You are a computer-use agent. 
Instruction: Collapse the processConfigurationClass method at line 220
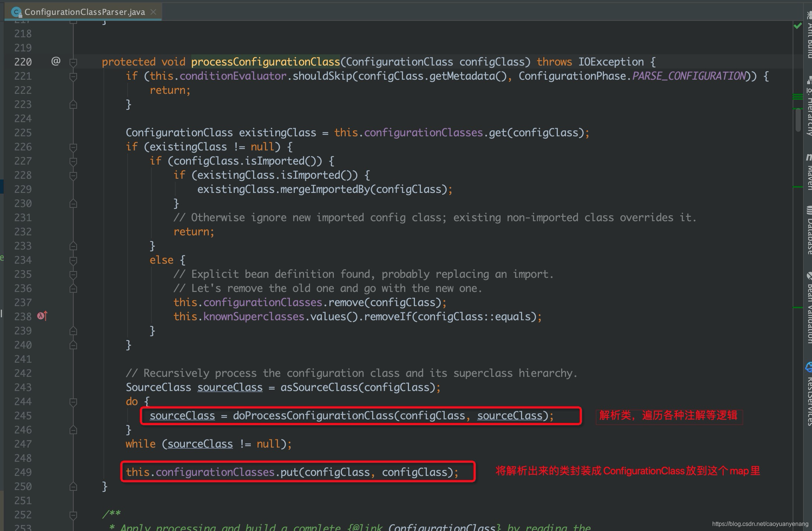point(73,62)
